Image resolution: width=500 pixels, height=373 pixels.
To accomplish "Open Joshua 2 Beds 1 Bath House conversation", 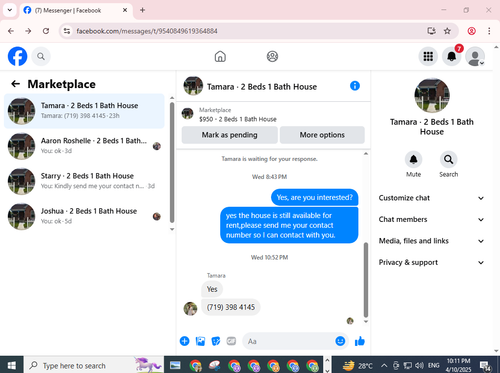I will (x=84, y=216).
